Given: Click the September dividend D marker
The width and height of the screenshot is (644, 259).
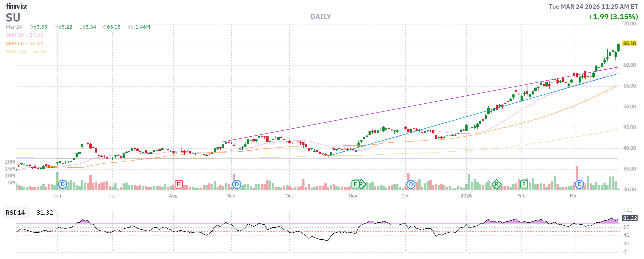Looking at the screenshot, I should [x=237, y=185].
